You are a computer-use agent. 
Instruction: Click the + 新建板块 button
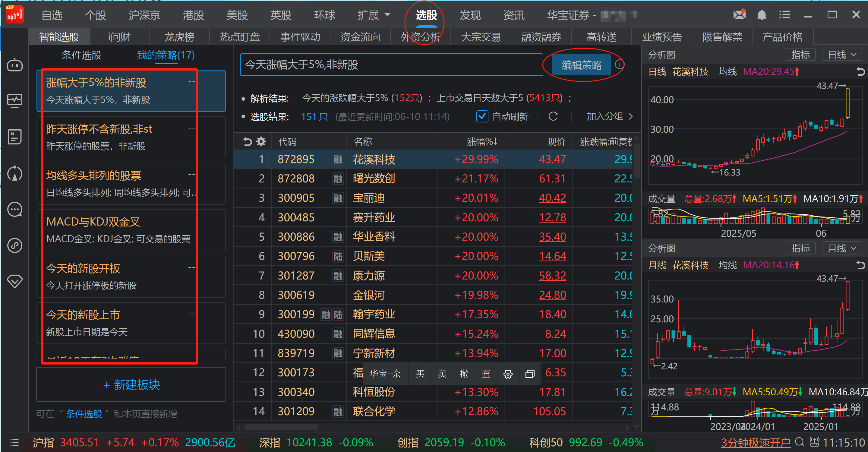pos(131,384)
